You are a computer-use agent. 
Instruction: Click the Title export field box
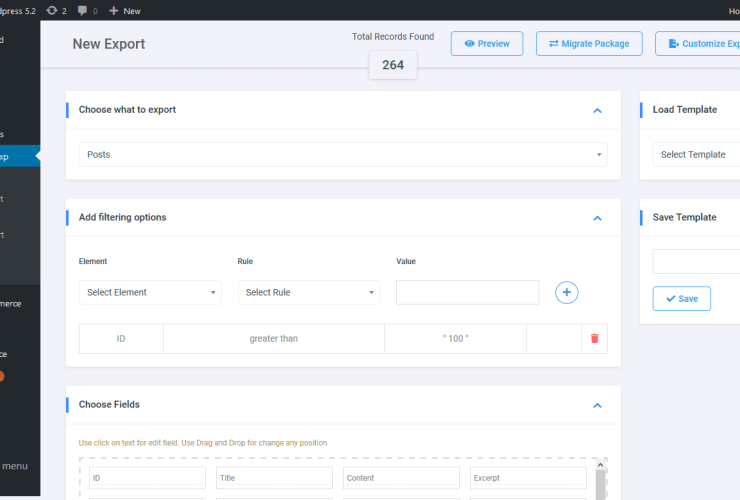274,478
